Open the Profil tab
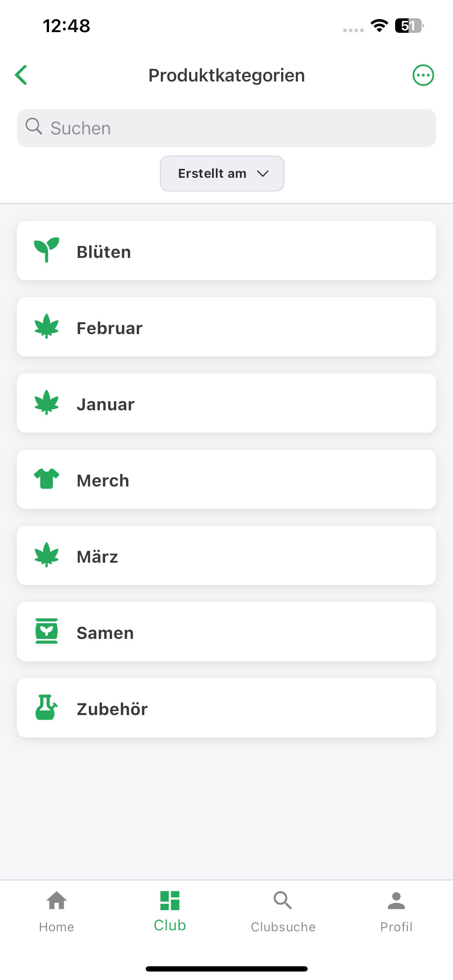453x980 pixels. pyautogui.click(x=396, y=912)
